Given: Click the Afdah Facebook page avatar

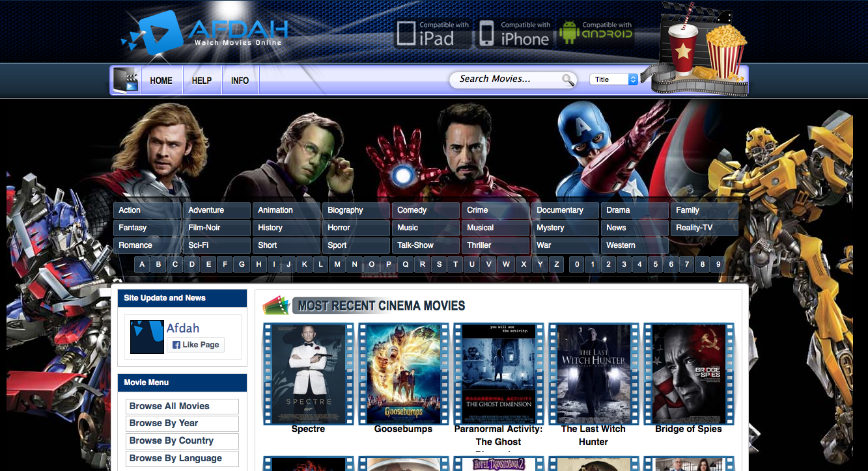Looking at the screenshot, I should pos(147,337).
